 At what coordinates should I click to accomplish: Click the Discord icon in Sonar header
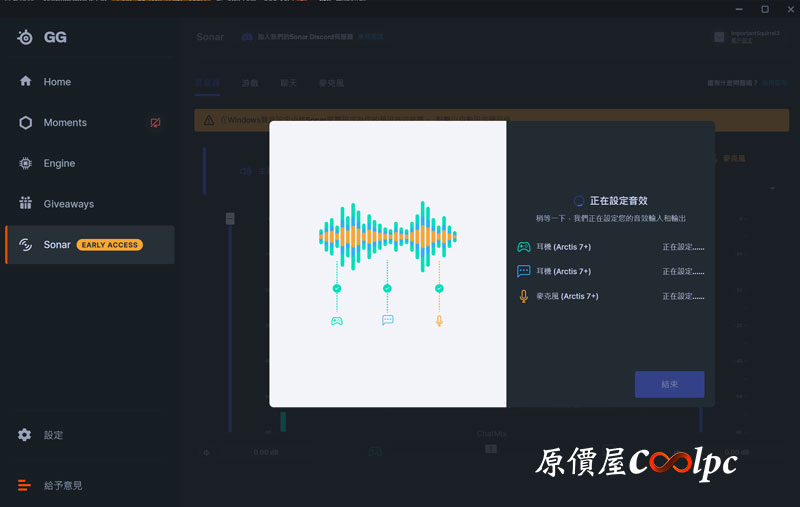[x=247, y=37]
